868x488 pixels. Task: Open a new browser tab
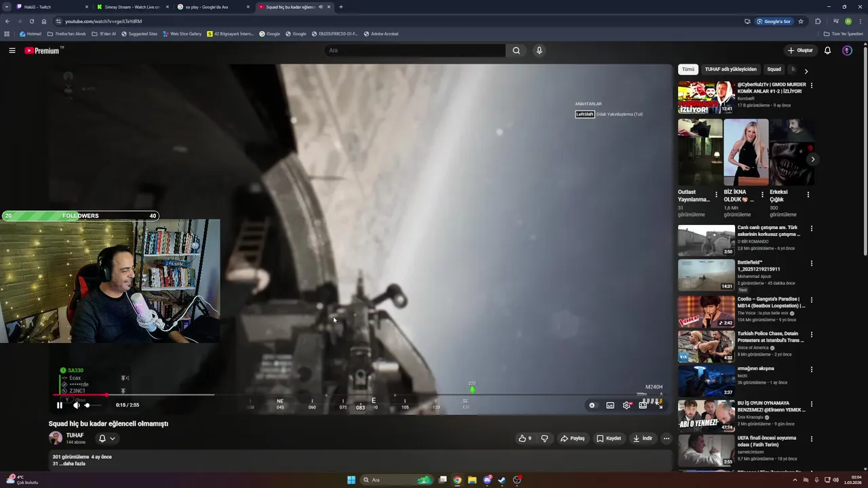pyautogui.click(x=340, y=7)
